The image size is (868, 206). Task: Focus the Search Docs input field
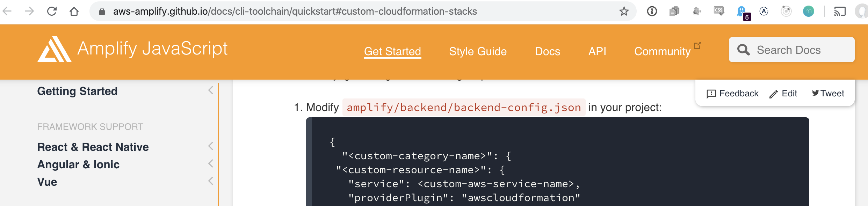(x=791, y=50)
